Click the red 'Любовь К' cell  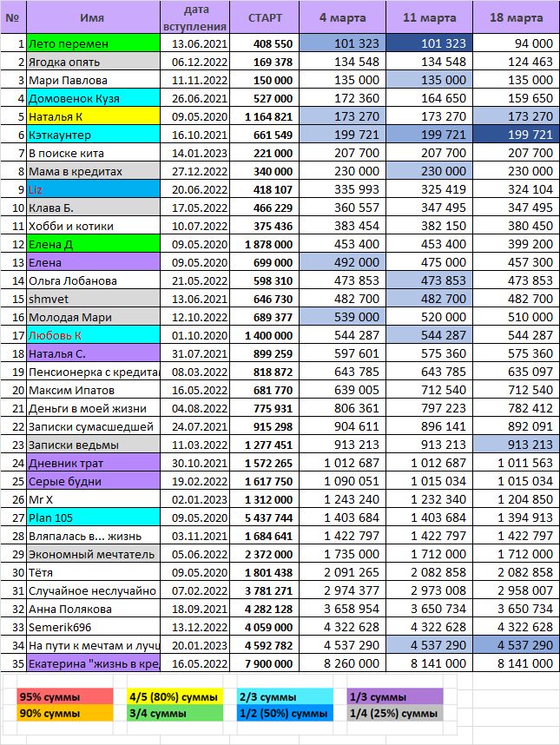(x=93, y=335)
